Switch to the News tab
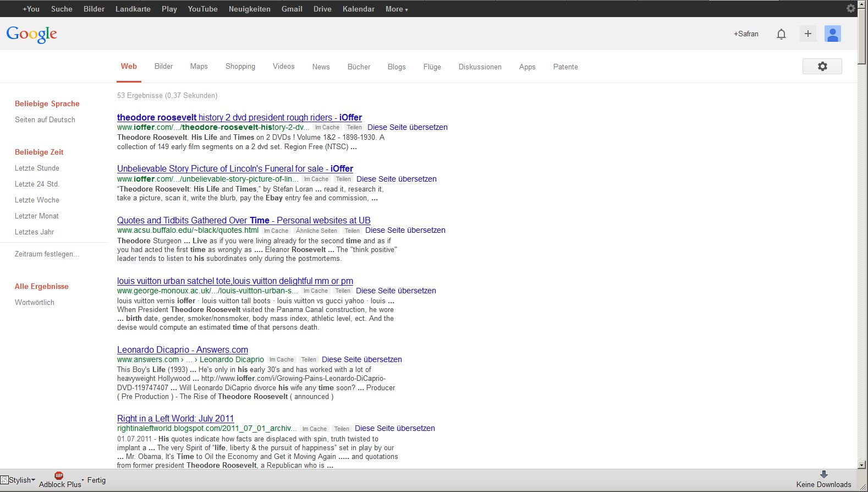Screen dimensions: 868x492 [321, 67]
